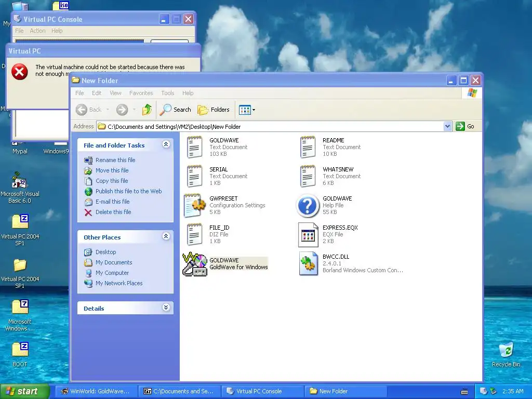Click Move this file
This screenshot has height=399, width=532.
112,170
